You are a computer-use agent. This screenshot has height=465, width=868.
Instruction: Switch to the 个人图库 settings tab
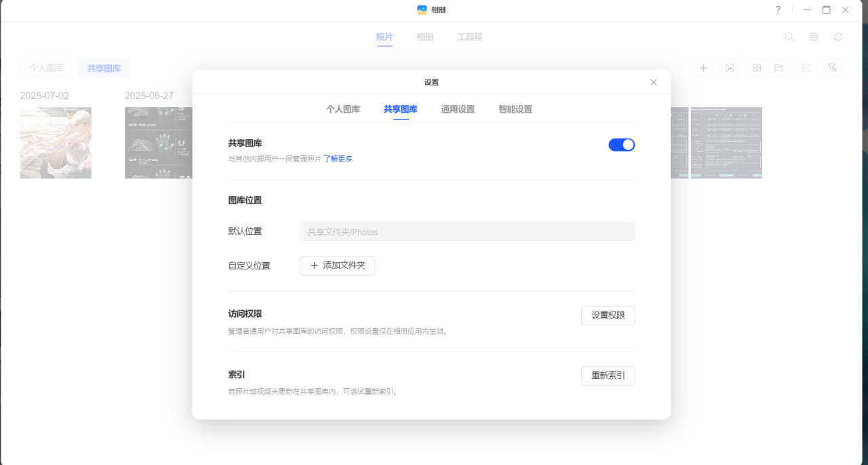tap(343, 109)
